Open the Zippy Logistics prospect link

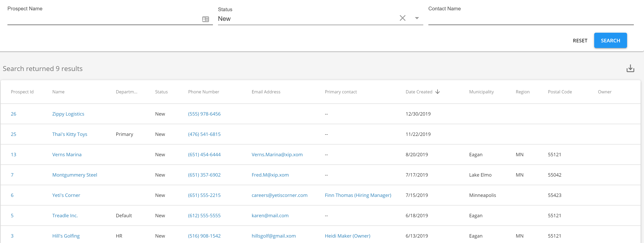[x=68, y=114]
